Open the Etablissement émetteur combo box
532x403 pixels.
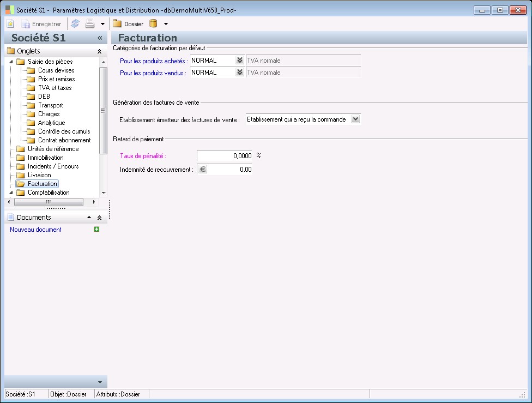click(355, 119)
